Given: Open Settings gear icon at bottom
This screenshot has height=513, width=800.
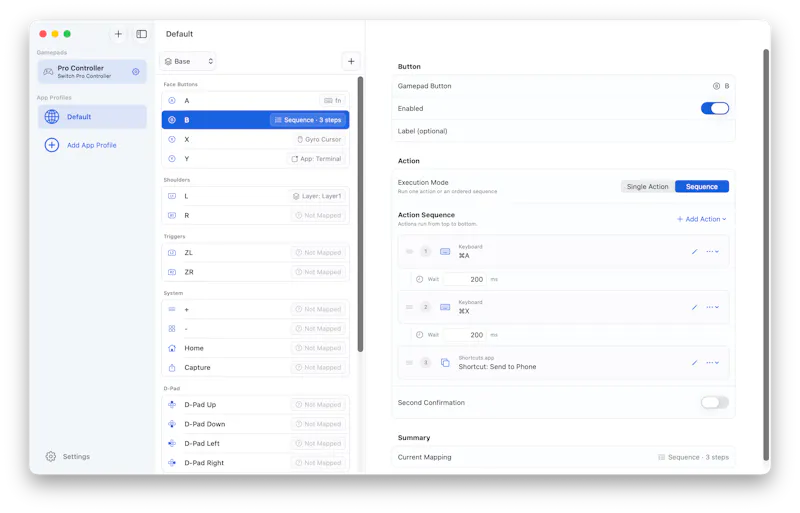Looking at the screenshot, I should click(x=51, y=457).
